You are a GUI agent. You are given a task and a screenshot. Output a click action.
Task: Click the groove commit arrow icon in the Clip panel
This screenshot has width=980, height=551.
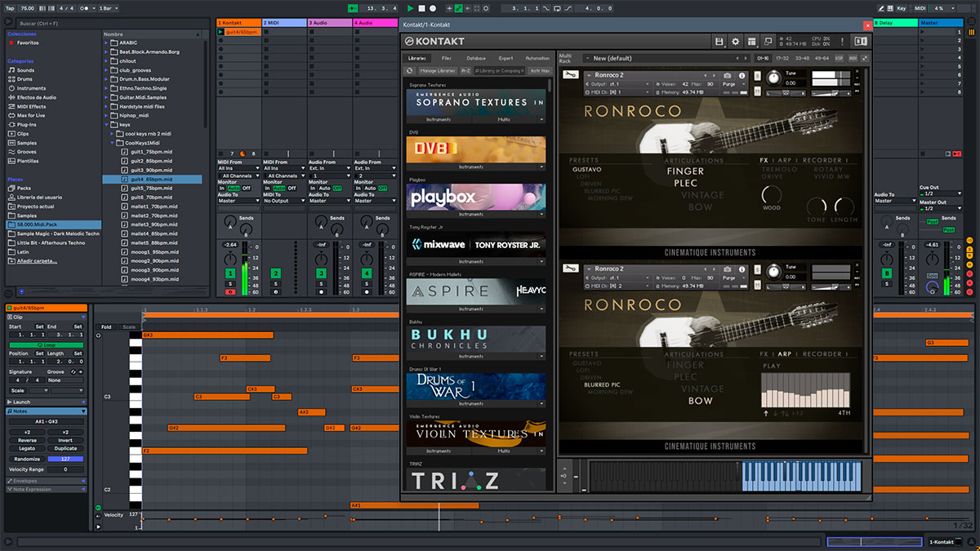(81, 371)
